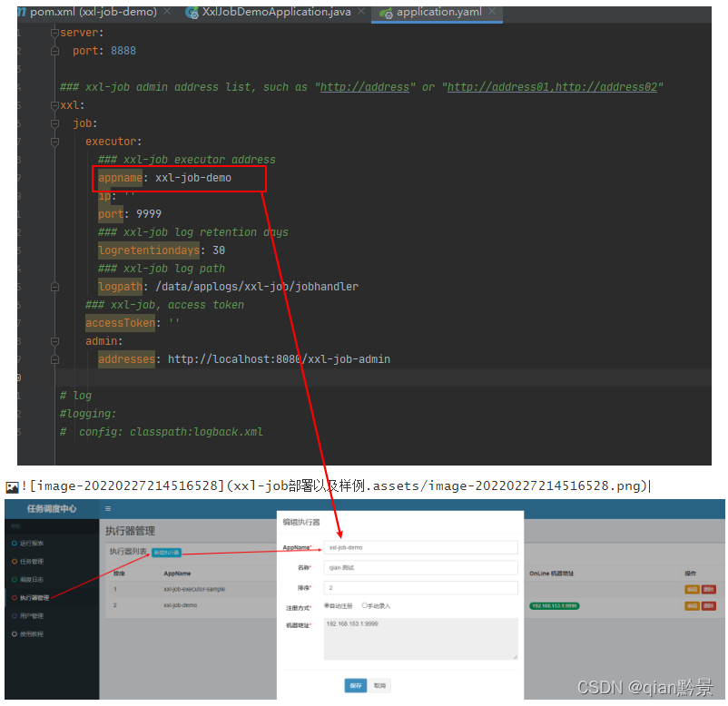Screen dimensions: 728x706
Task: Click the '#logging:' comment line
Action: (88, 414)
